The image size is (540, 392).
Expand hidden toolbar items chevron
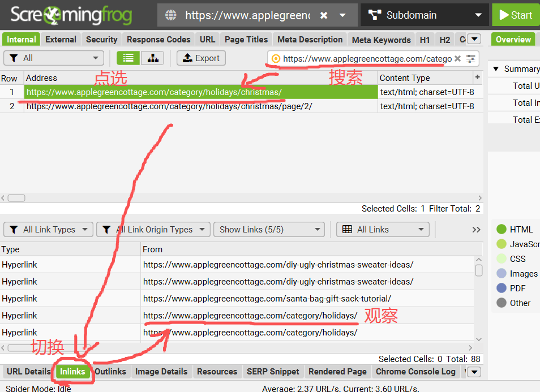point(476,230)
